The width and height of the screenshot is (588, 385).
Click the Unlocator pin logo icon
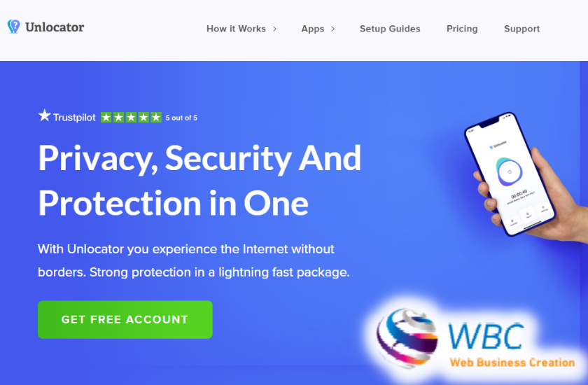click(13, 27)
